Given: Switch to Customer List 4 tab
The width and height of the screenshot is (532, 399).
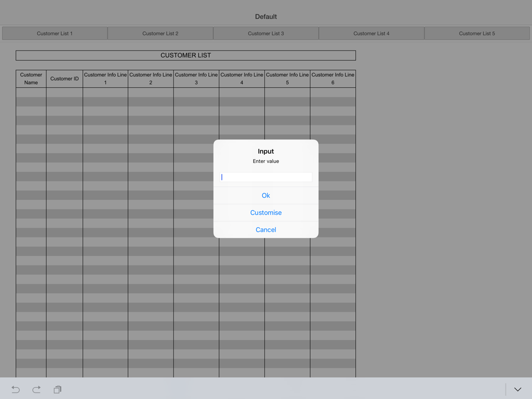Looking at the screenshot, I should 371,34.
